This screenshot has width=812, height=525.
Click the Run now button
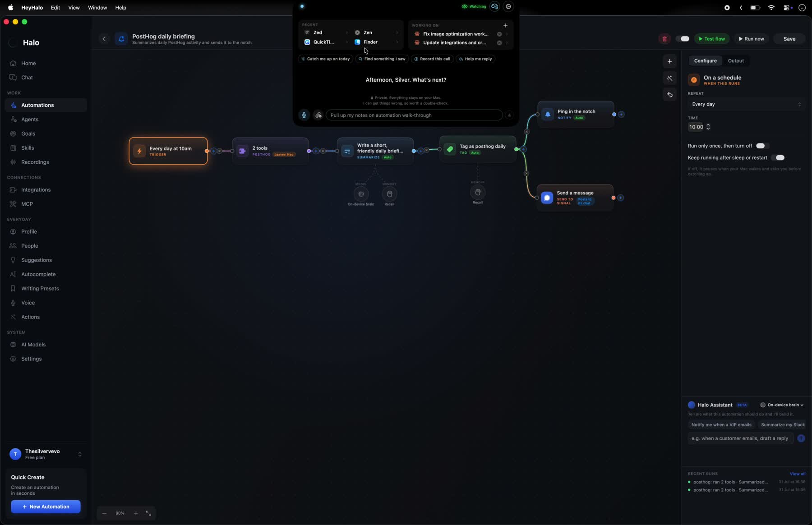pos(751,39)
